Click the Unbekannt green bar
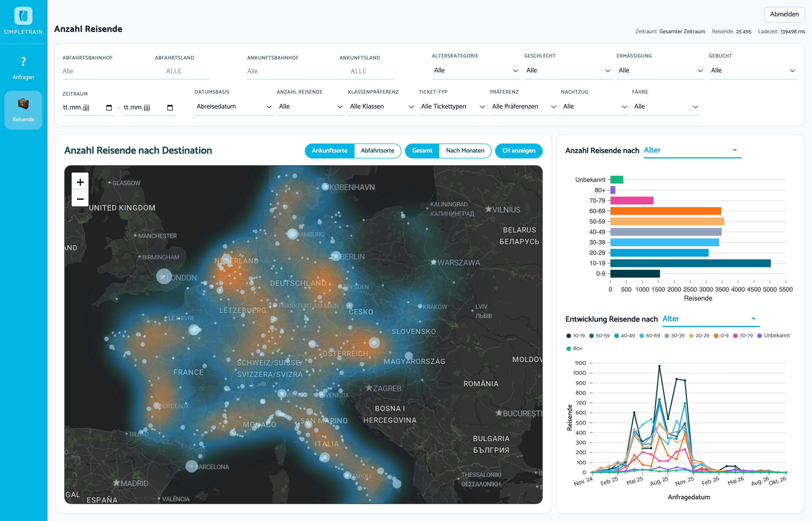812x521 pixels. tap(616, 180)
